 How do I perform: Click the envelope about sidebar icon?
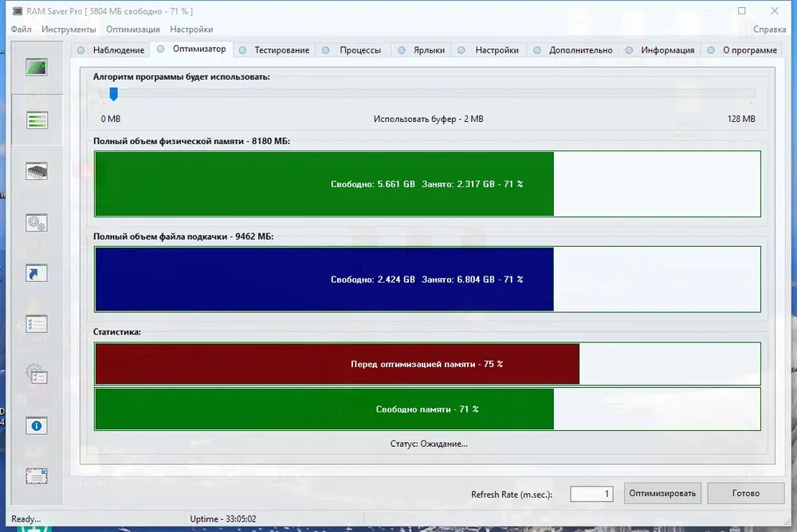[x=37, y=476]
